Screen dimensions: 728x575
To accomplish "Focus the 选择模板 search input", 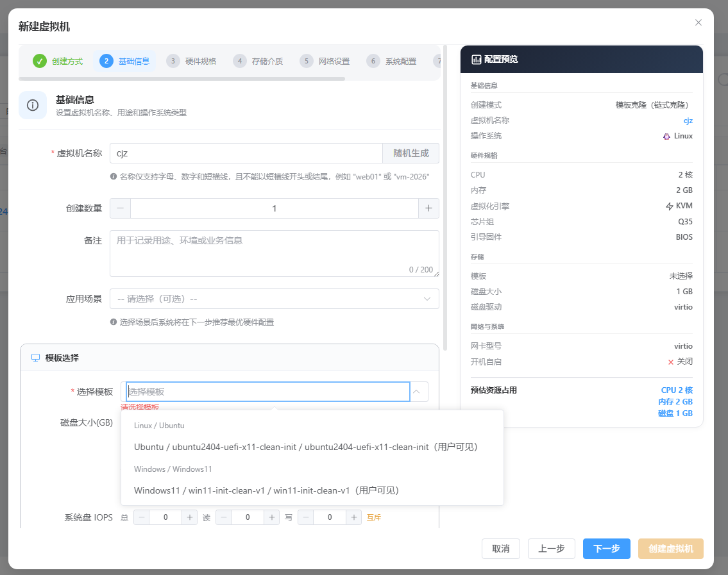I will [268, 392].
